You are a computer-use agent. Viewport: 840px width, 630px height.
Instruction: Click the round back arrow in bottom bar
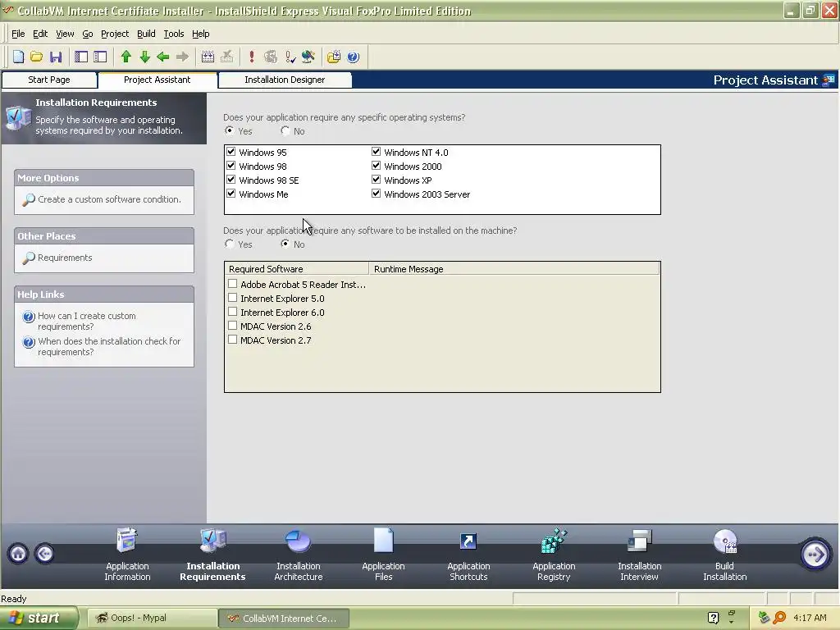(x=44, y=554)
